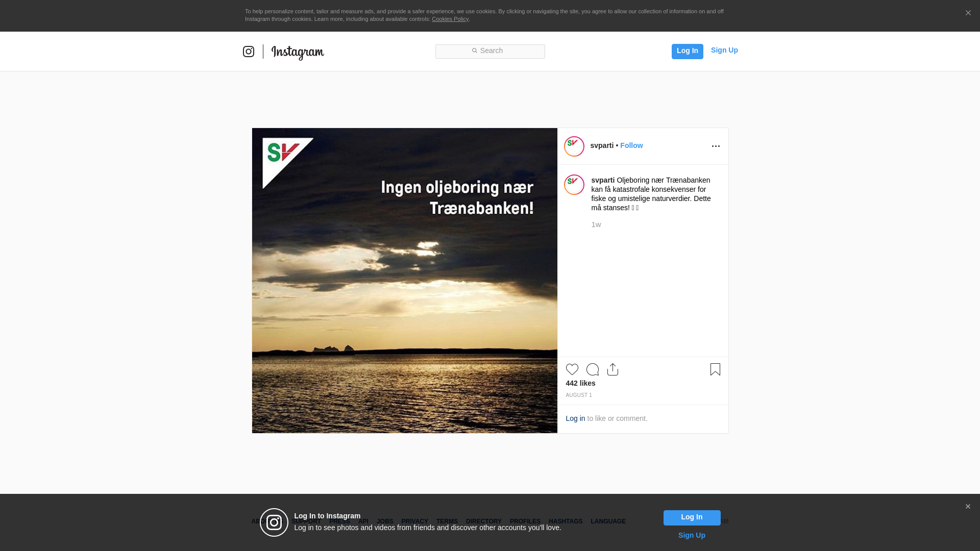Screen dimensions: 980x551
Task: Open the Instagram wordmark logo
Action: coord(298,52)
